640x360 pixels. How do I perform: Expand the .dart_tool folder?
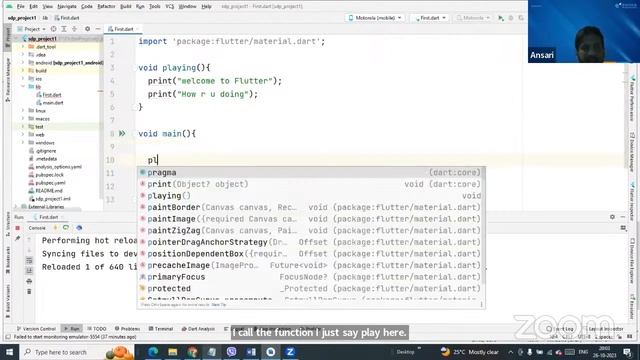click(x=23, y=47)
